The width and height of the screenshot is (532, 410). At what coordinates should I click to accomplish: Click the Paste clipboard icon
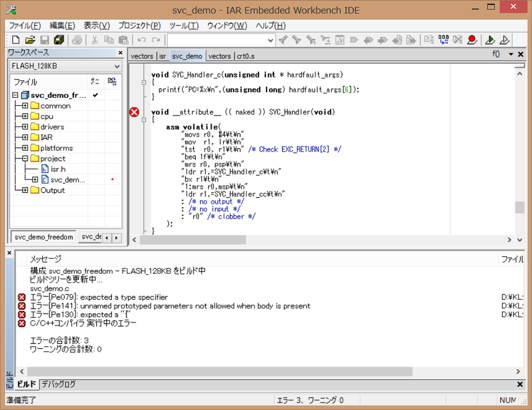pos(124,40)
